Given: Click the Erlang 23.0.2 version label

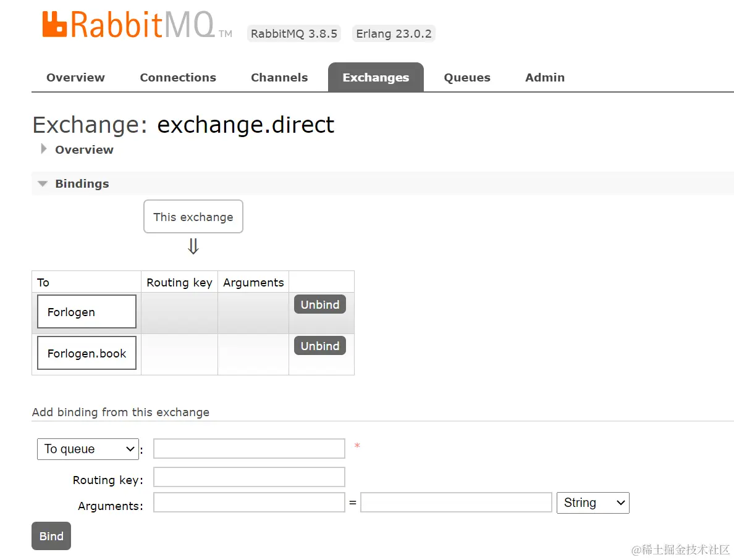Looking at the screenshot, I should click(x=394, y=34).
